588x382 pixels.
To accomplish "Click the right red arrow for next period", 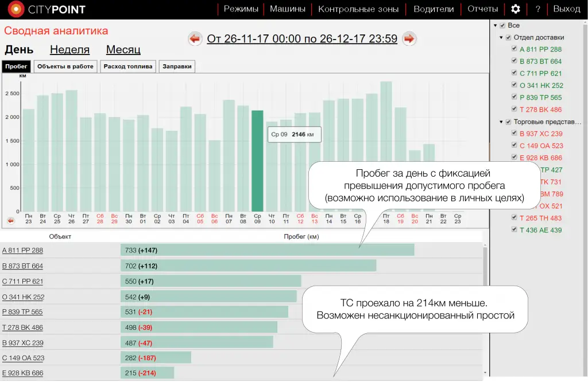I will (x=409, y=39).
